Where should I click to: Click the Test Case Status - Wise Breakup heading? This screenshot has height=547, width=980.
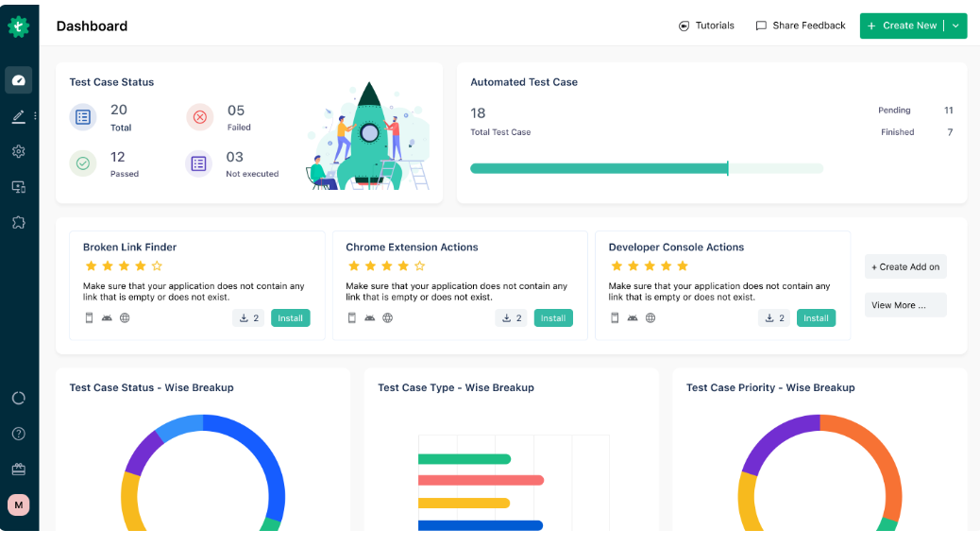tap(151, 387)
